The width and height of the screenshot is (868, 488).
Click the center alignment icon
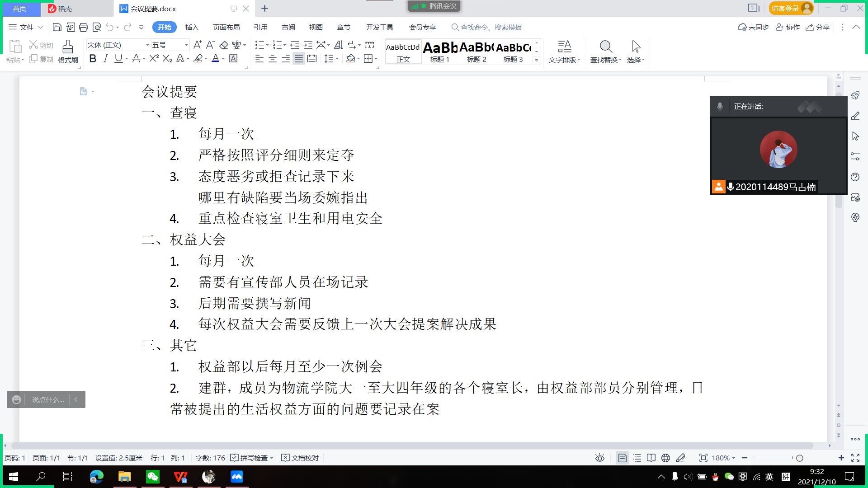click(273, 59)
